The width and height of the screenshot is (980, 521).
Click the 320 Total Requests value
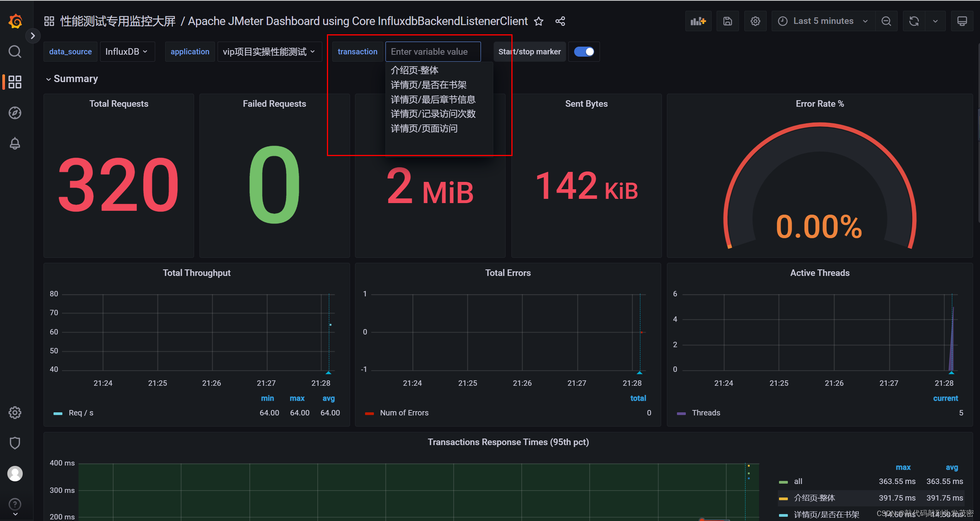click(119, 185)
